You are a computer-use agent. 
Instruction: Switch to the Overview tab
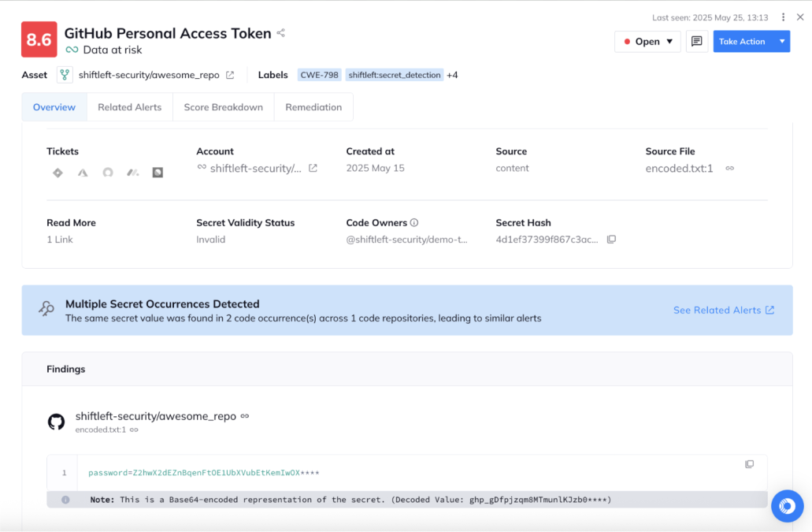[x=54, y=107]
